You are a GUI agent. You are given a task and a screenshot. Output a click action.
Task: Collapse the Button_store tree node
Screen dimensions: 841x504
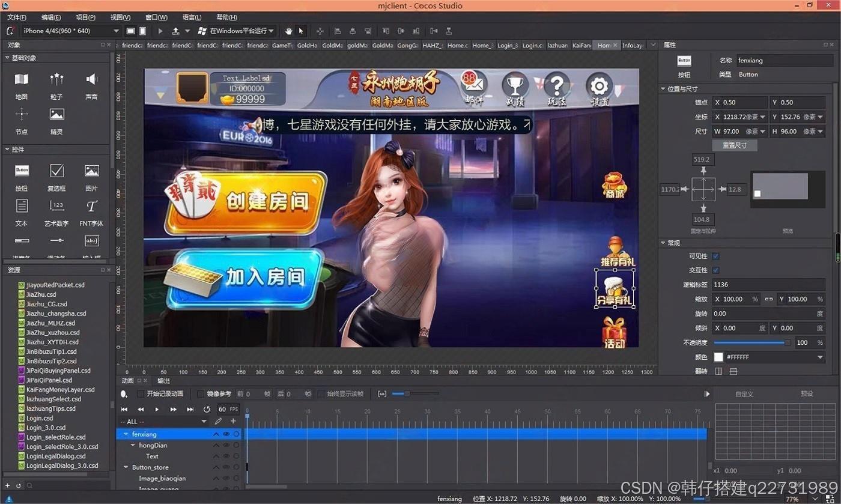pyautogui.click(x=126, y=467)
